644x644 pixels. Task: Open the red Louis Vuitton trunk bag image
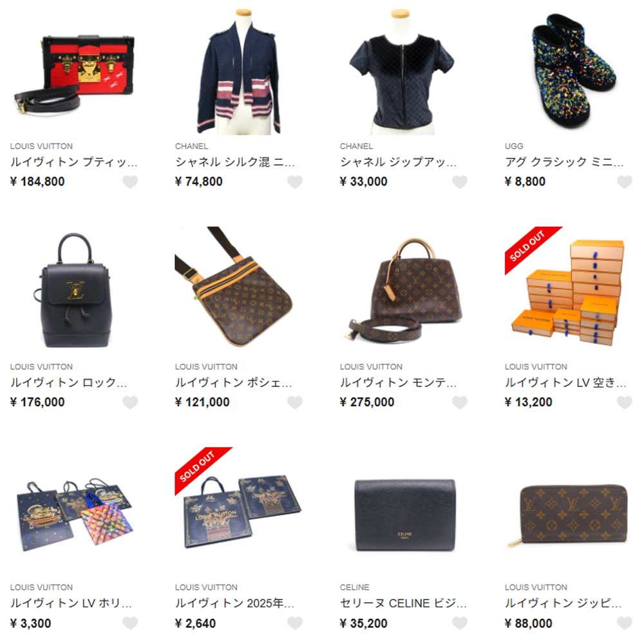click(74, 73)
